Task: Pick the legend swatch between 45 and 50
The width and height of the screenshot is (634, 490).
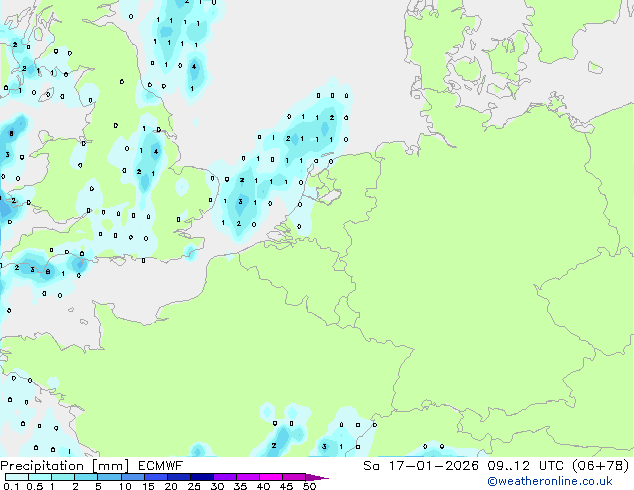Action: (294, 477)
